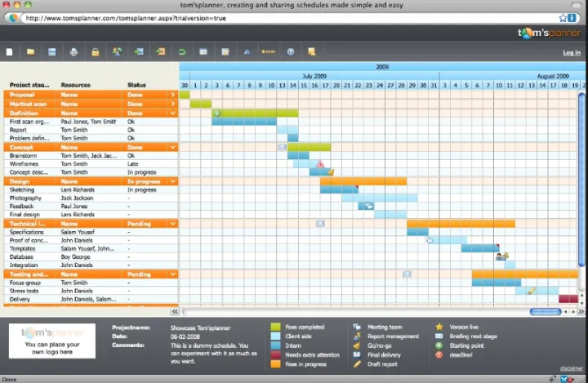The image size is (588, 383).
Task: Open a schedule with the folder icon
Action: pos(30,51)
